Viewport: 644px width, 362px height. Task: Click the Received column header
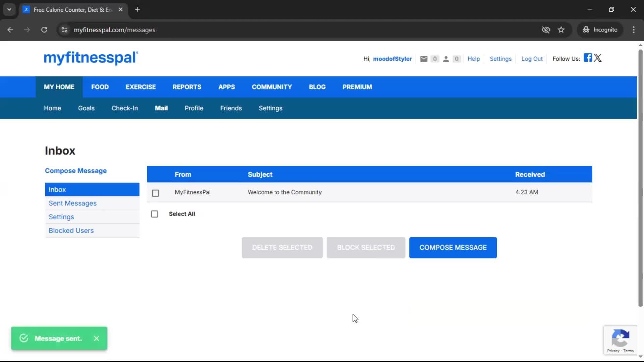[x=530, y=175]
